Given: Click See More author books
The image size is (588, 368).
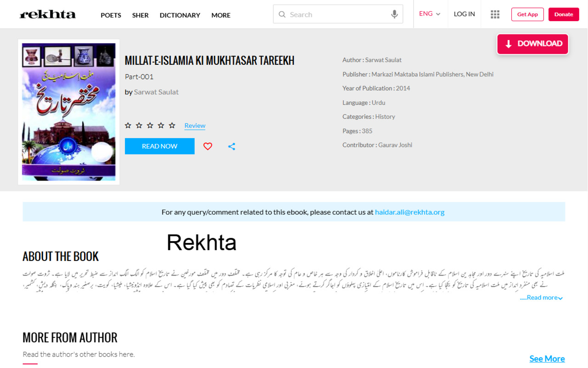Looking at the screenshot, I should point(547,359).
